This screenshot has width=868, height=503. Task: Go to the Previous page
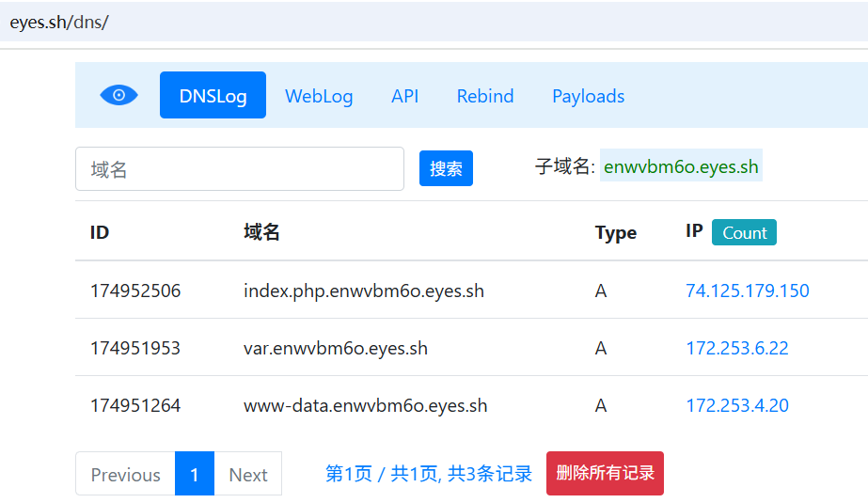pos(125,474)
